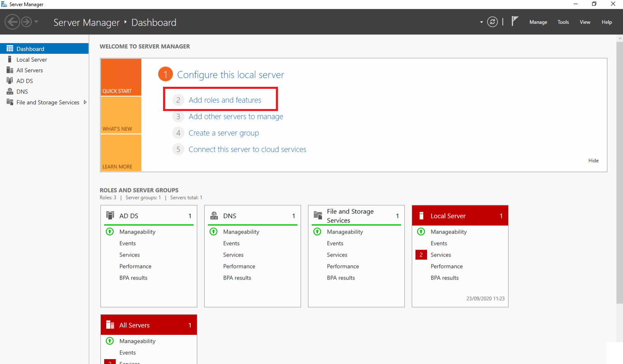Click Add roles and features link
Screen dimensions: 623x364
(225, 100)
